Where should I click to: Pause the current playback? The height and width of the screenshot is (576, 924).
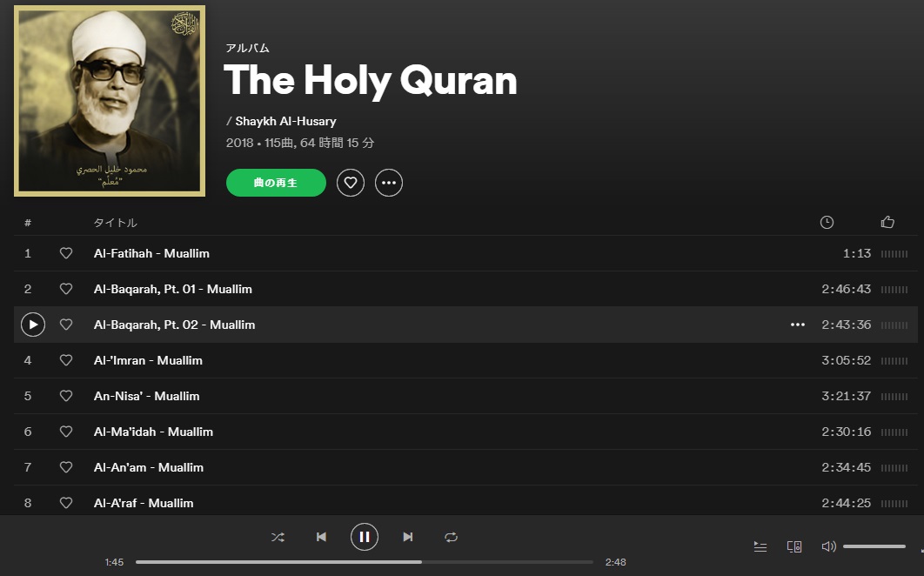coord(365,537)
